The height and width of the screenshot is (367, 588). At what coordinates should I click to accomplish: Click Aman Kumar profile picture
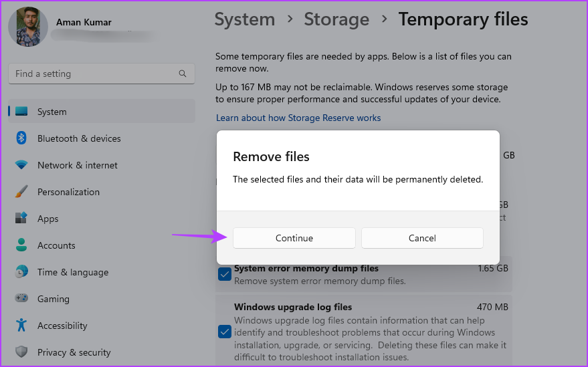[x=28, y=27]
